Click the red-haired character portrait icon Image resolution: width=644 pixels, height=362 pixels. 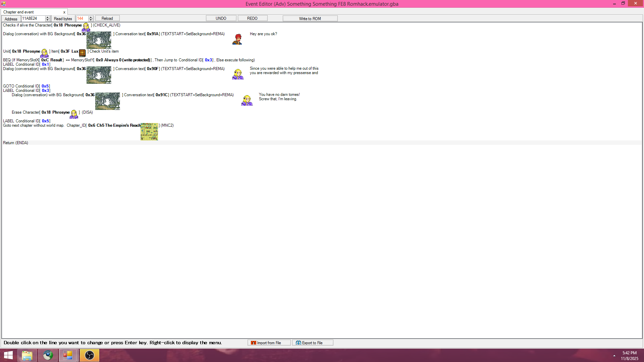(237, 39)
